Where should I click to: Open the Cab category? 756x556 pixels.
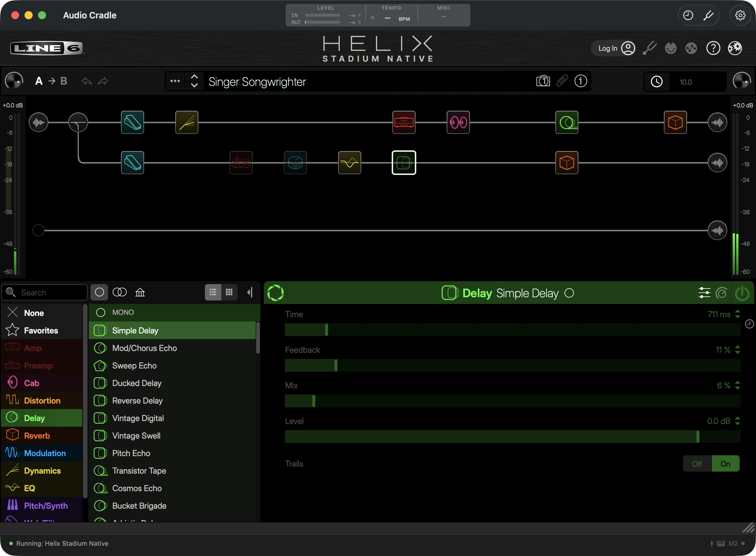(42, 383)
